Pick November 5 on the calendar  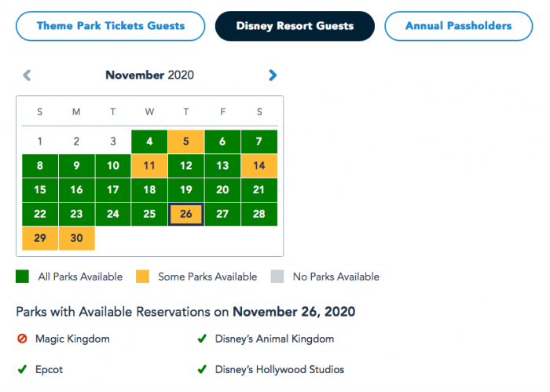(x=186, y=142)
